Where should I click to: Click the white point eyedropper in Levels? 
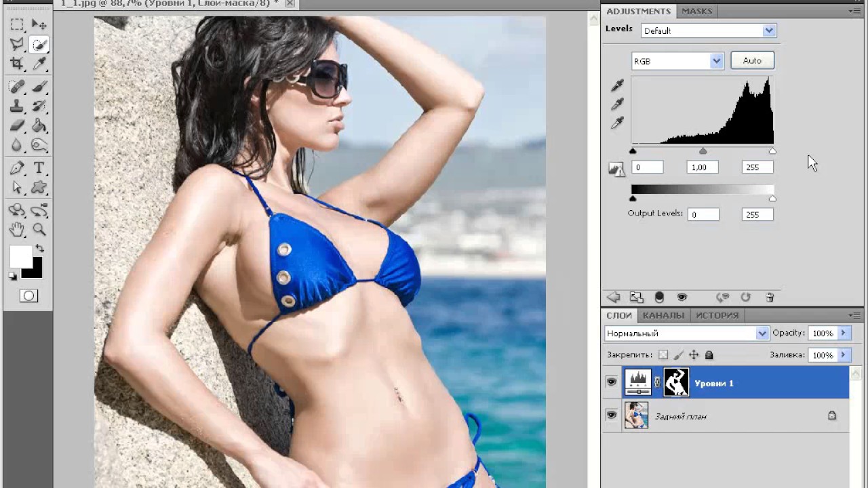[x=617, y=123]
